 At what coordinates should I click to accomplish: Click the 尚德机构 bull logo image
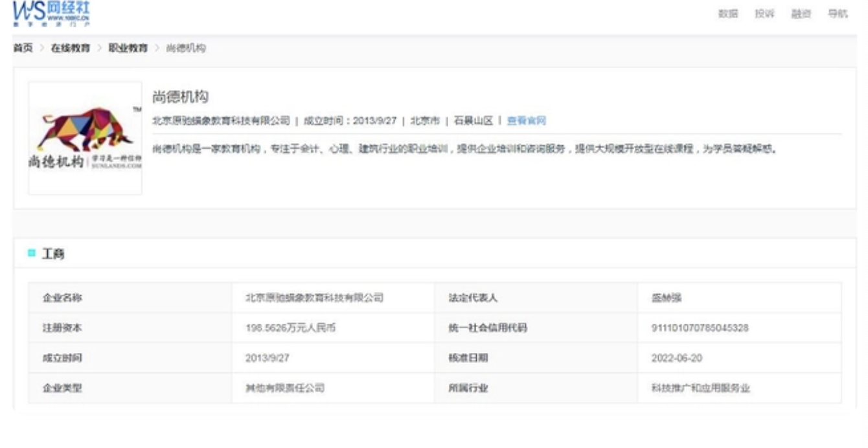[85, 138]
